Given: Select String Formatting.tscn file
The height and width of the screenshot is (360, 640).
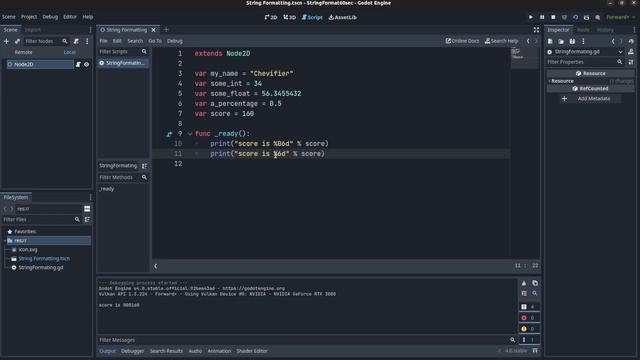Looking at the screenshot, I should 44,258.
